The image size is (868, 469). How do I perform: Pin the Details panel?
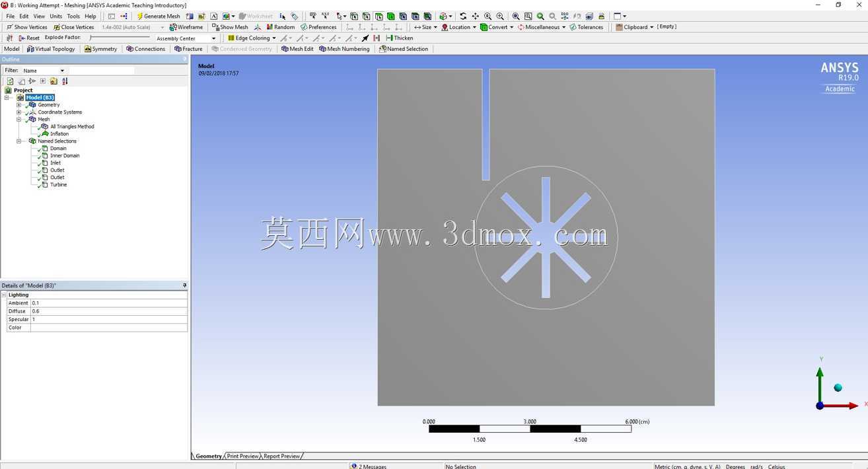[x=185, y=285]
